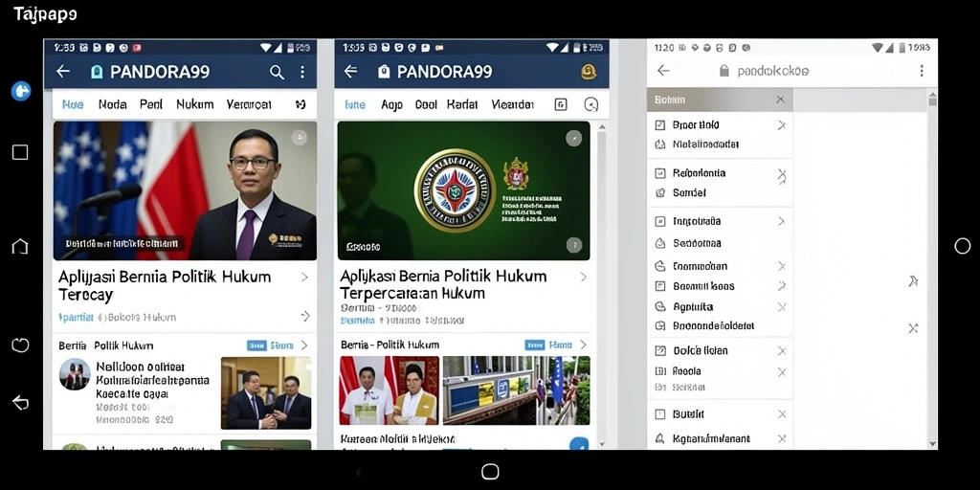Screen dimensions: 980x490
Task: Click arrow right of left Bobols Hukum subtitle
Action: click(x=305, y=316)
